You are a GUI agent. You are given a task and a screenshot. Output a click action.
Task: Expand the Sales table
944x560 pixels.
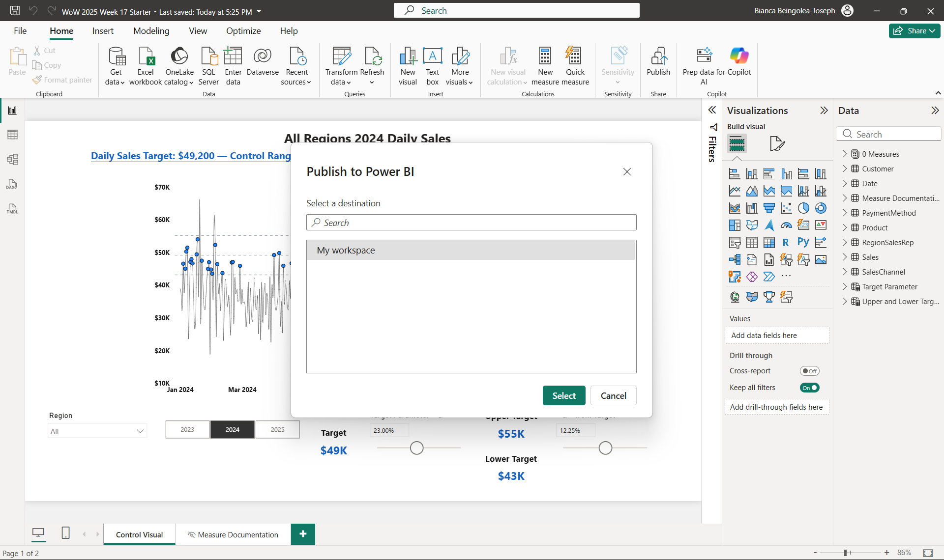click(x=845, y=257)
